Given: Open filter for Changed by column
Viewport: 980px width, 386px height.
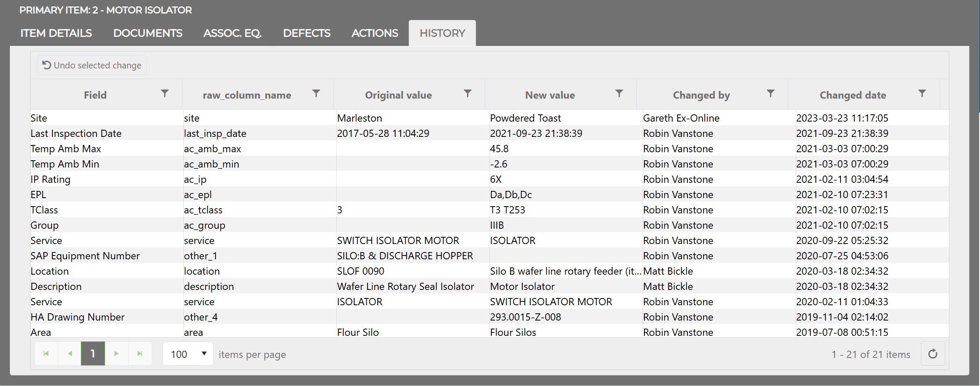Looking at the screenshot, I should 770,94.
